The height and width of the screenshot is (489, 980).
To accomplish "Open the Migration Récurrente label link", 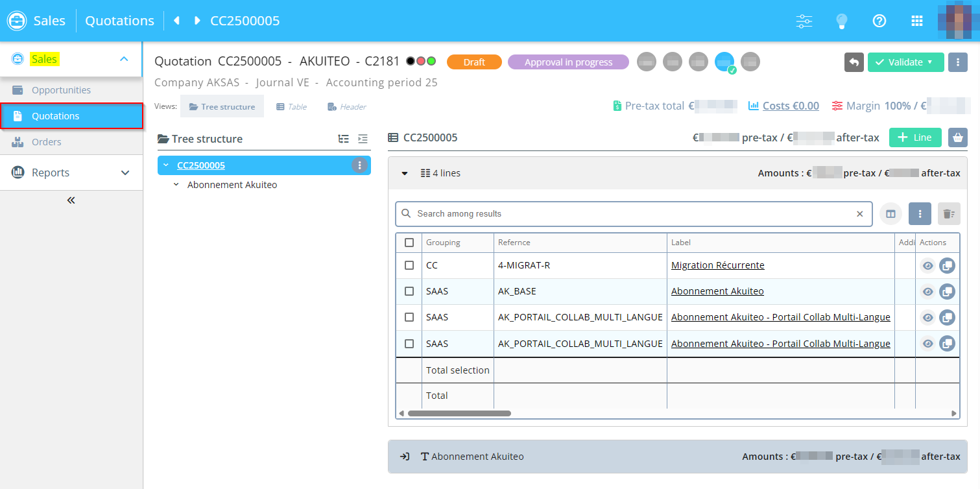I will (717, 265).
